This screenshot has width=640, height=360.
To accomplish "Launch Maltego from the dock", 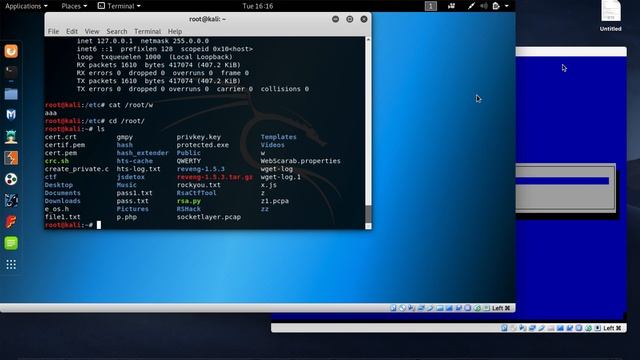I will pos(11,179).
